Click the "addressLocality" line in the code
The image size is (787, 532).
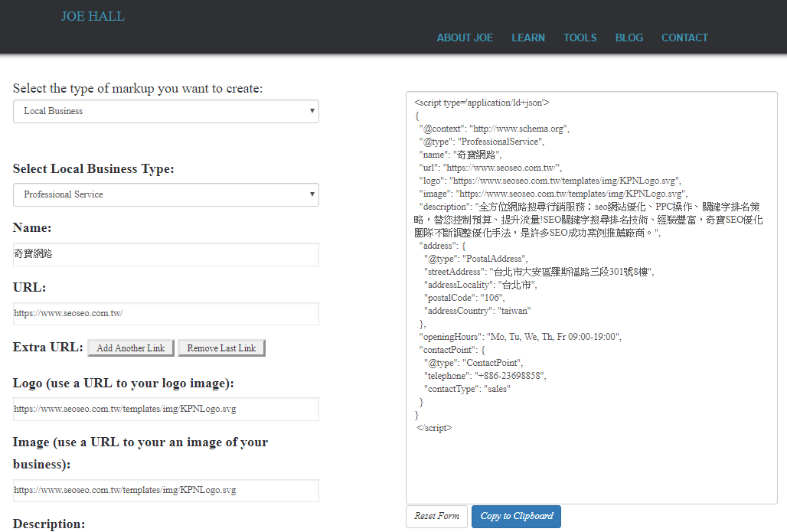click(x=480, y=285)
